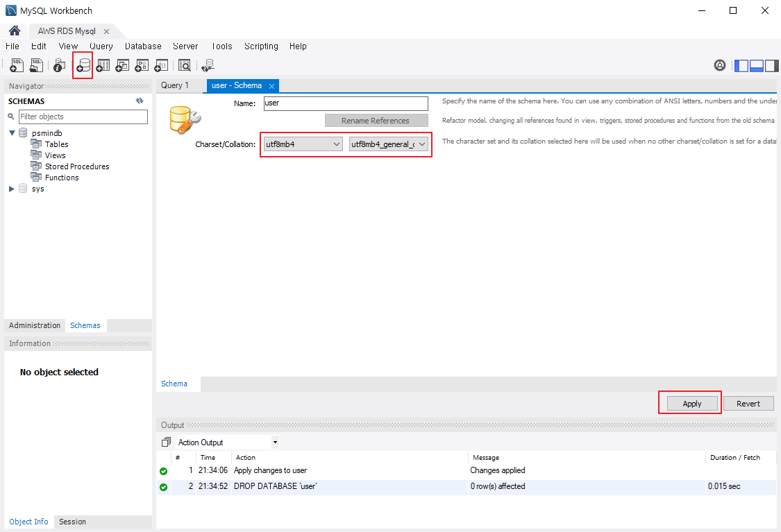This screenshot has width=781, height=532.
Task: Open the utf8mb4 charset dropdown
Action: (303, 144)
